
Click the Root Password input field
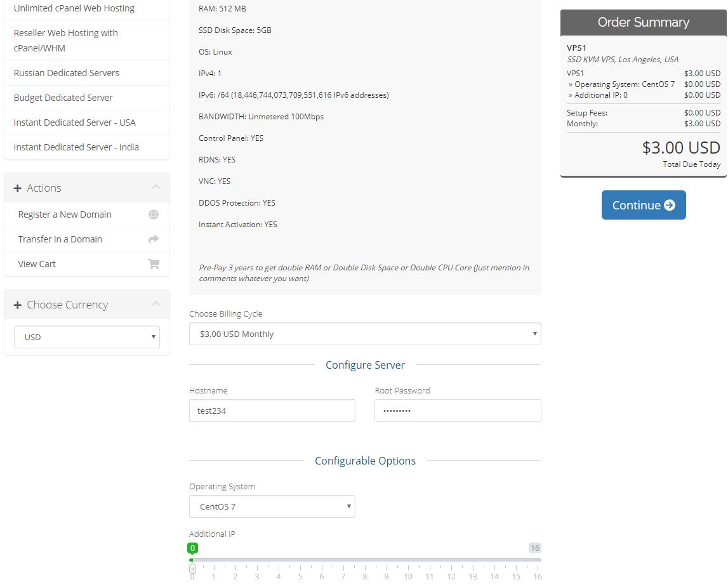pos(457,411)
